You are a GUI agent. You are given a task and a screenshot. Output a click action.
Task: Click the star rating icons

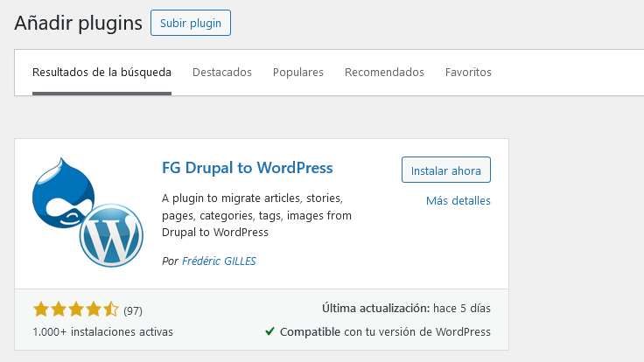(76, 310)
